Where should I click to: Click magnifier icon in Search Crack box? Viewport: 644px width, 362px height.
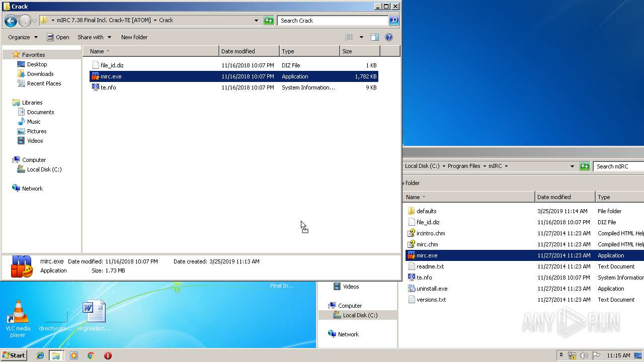click(x=394, y=21)
